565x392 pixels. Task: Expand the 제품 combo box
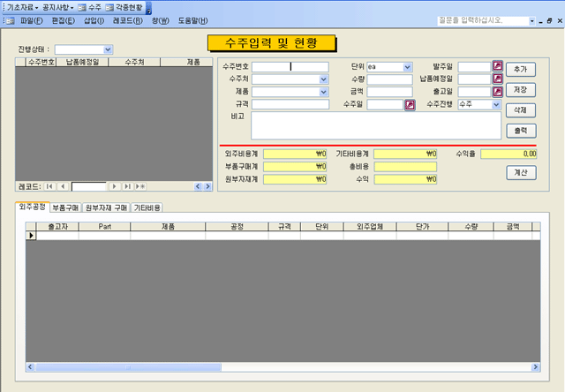pos(324,92)
